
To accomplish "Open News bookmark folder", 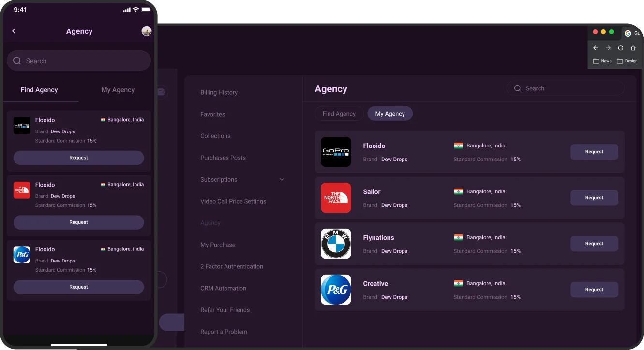I will 602,61.
